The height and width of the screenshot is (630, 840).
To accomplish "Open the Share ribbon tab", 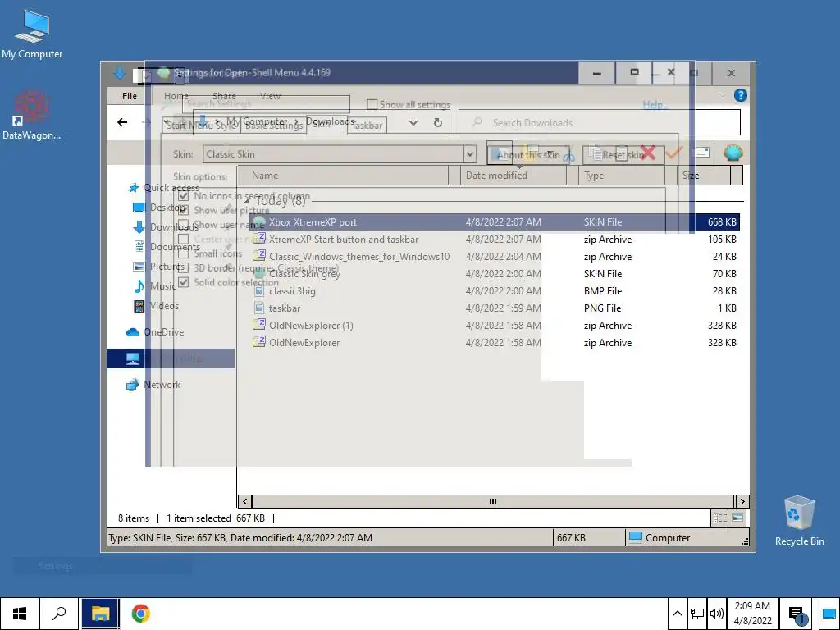I will tap(224, 96).
